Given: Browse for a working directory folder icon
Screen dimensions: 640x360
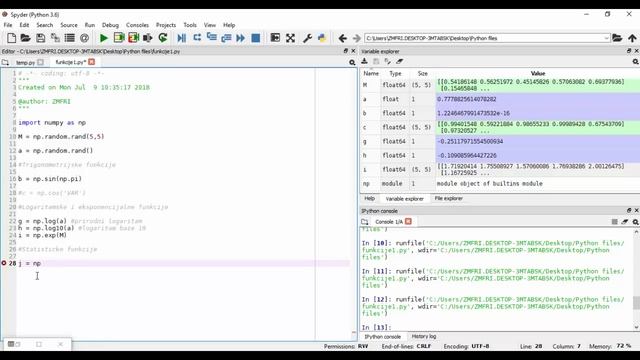Looking at the screenshot, I should [x=617, y=38].
